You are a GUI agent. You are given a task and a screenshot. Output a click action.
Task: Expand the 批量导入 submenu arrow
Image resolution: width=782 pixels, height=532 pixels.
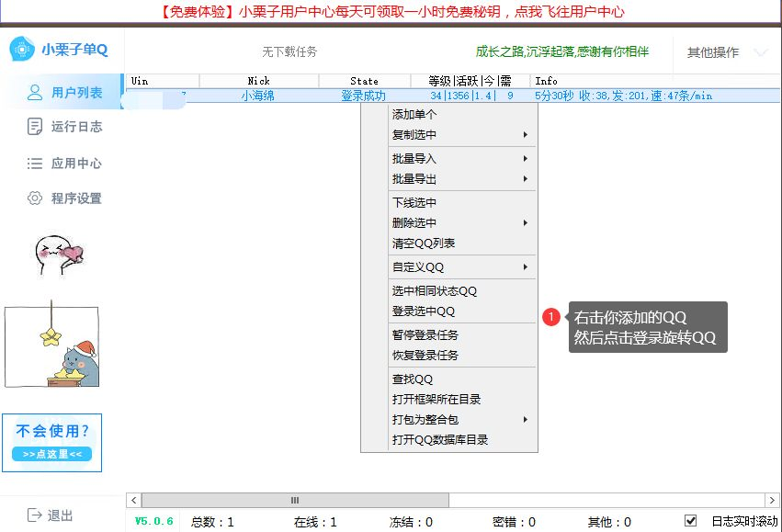pyautogui.click(x=525, y=159)
